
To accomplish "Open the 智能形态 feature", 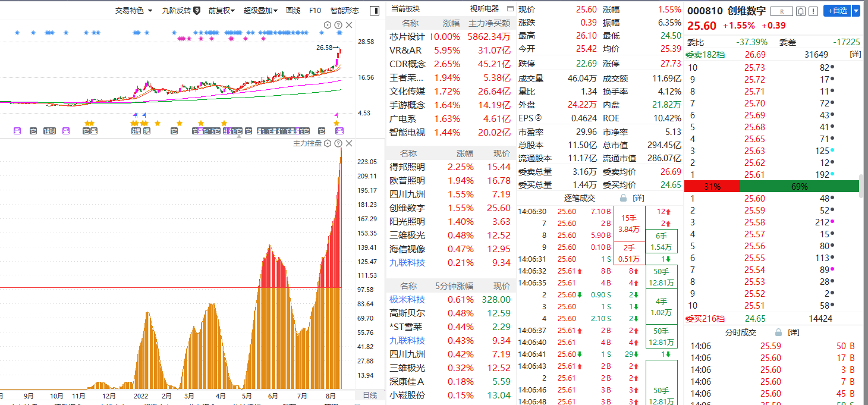I will click(x=345, y=10).
